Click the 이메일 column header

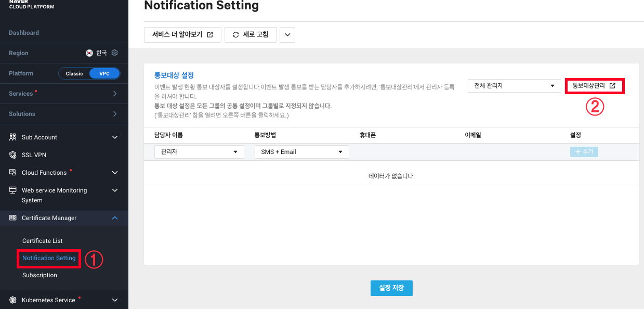click(473, 135)
